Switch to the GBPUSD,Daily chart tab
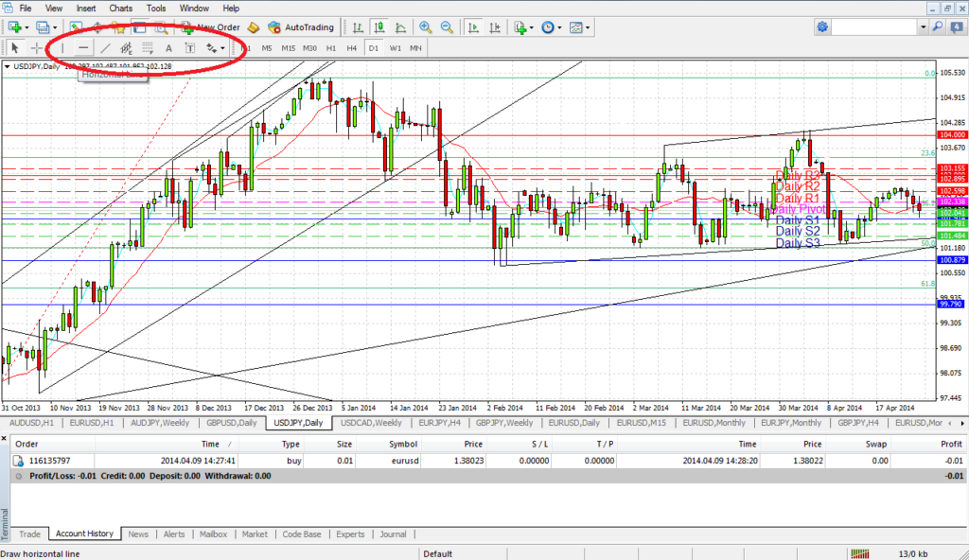Viewport: 969px width, 560px height. (231, 423)
